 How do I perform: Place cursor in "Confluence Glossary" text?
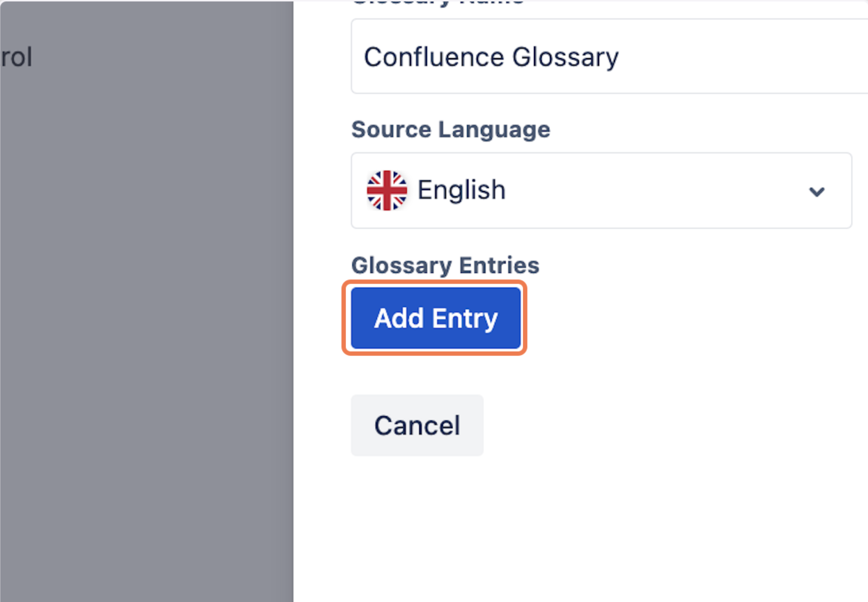tap(491, 57)
